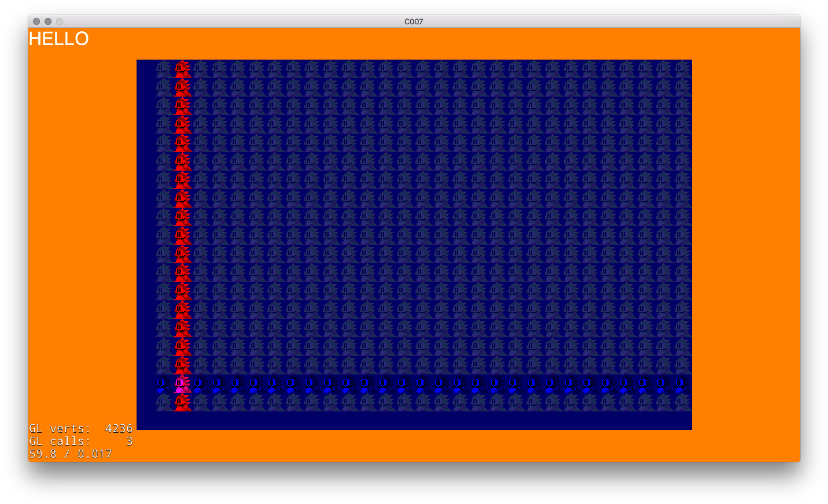828x504 pixels.
Task: Select the dim sprite in grid's top-left corner
Action: click(x=163, y=69)
